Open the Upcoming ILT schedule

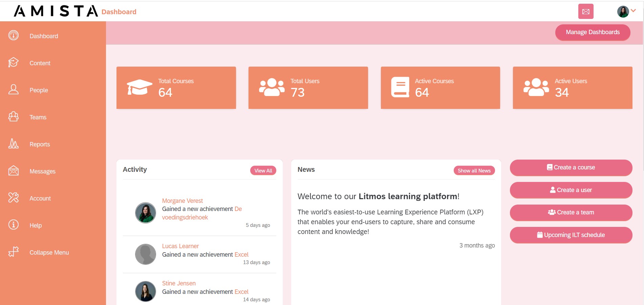[x=571, y=235]
